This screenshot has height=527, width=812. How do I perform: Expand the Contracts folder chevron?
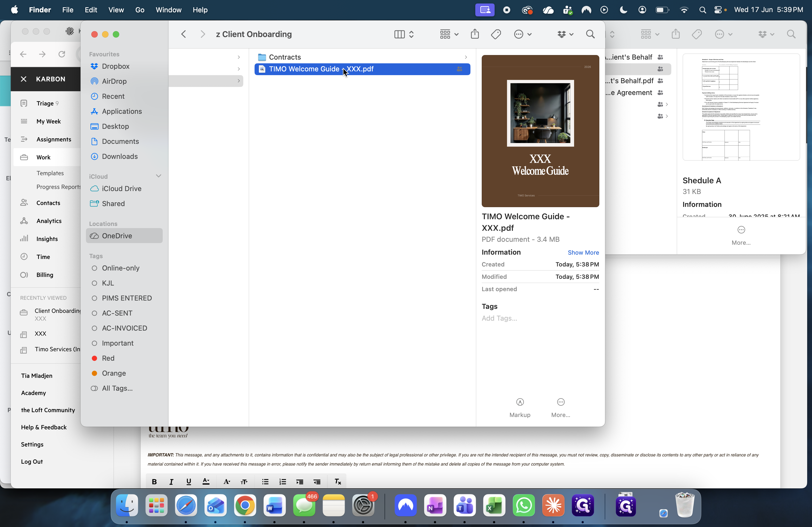(466, 57)
